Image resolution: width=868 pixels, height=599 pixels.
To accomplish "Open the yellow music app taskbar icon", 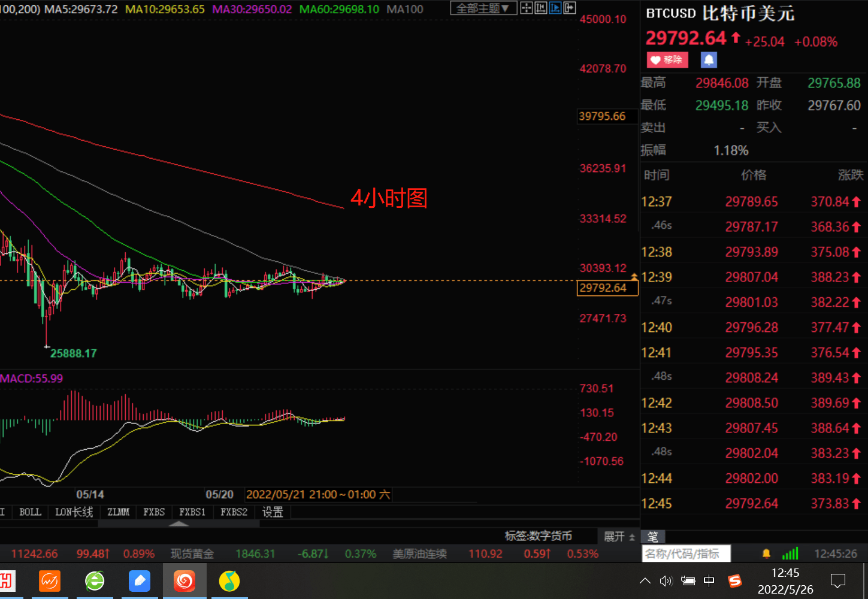I will (x=229, y=580).
